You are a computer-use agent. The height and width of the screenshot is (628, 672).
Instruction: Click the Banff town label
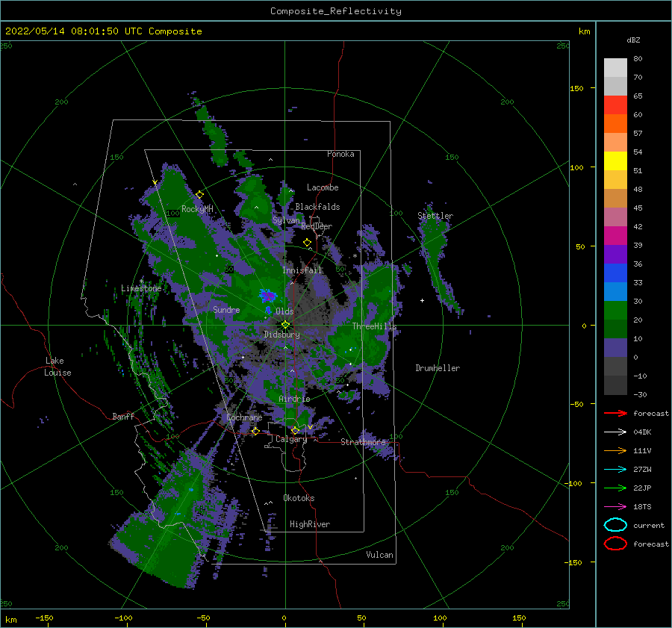point(123,416)
